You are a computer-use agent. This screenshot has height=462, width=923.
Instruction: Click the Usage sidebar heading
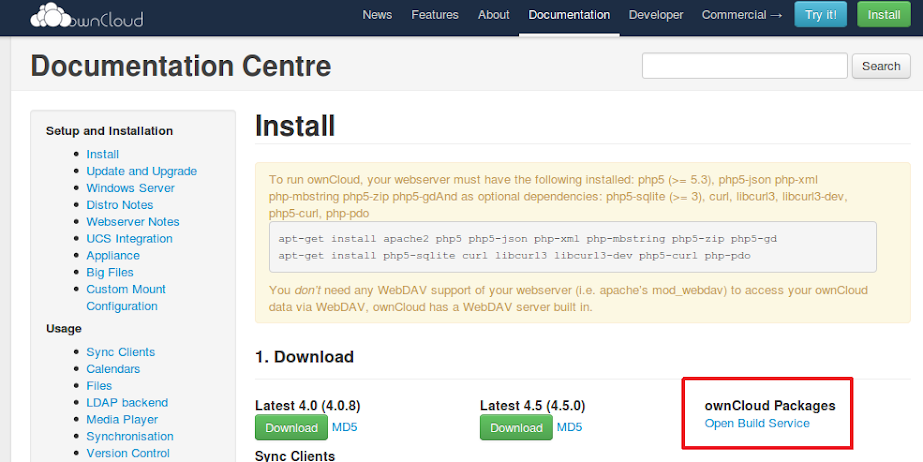(x=64, y=328)
